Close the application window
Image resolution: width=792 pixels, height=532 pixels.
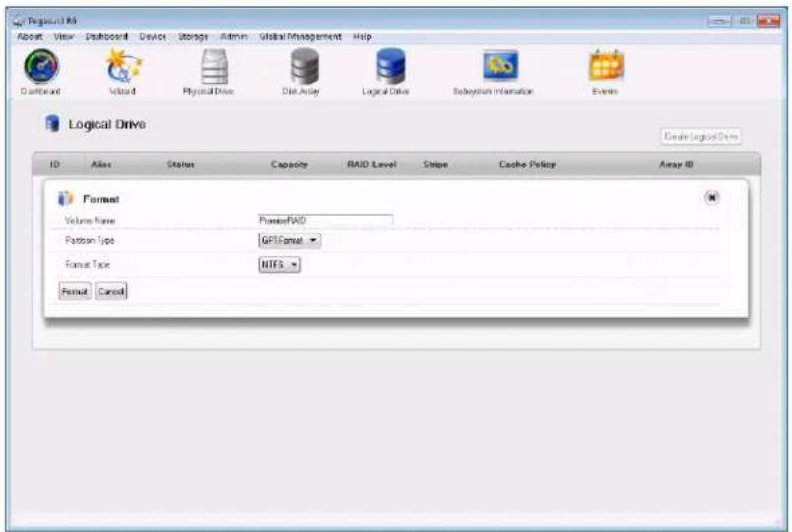768,21
